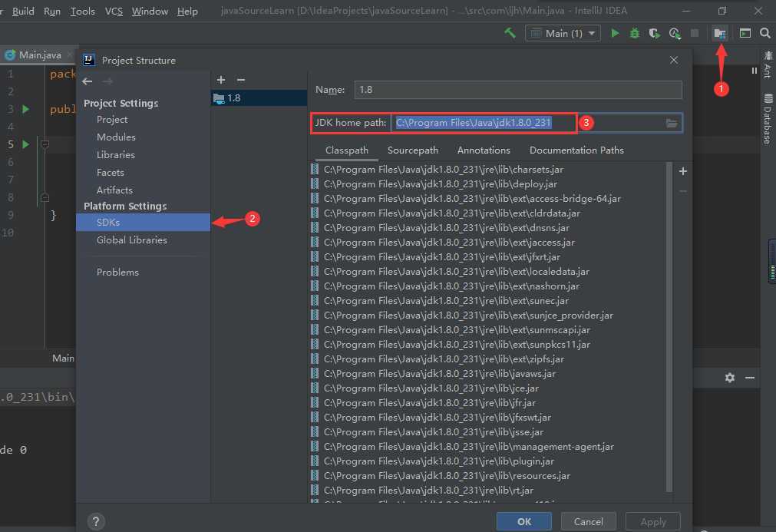Select Facets under Project Settings
Screen dimensions: 776x532
[111, 173]
